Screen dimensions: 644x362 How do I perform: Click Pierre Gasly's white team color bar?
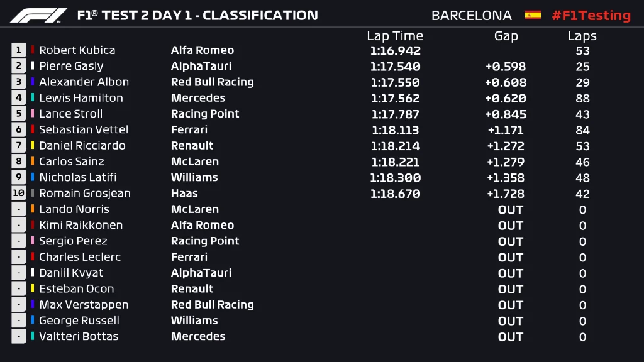(x=33, y=66)
